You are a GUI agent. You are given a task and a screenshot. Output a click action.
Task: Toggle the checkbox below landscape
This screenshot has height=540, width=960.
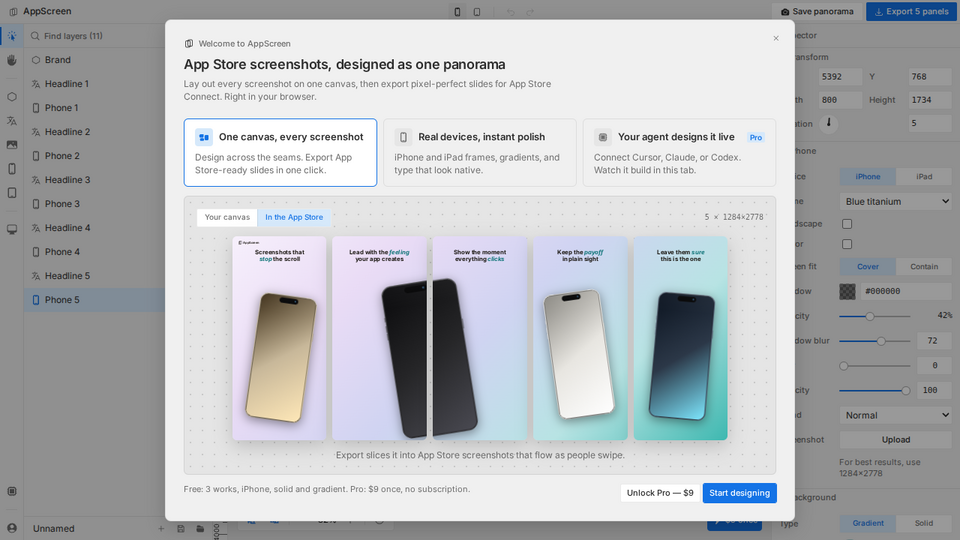pyautogui.click(x=847, y=244)
